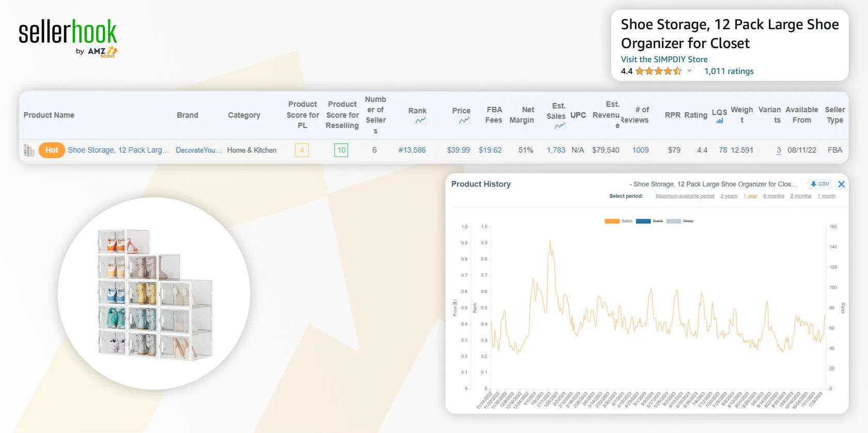Click the 1009 reviews count

coord(641,150)
